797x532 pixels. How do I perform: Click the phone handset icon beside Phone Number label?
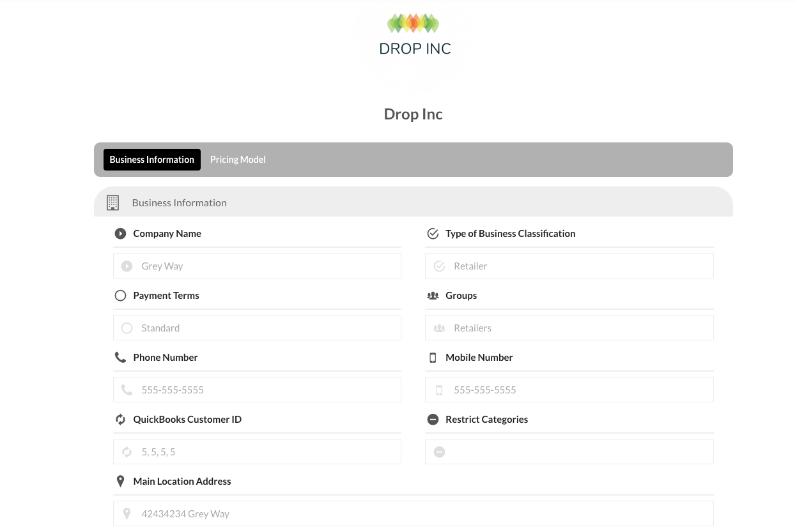[120, 358]
